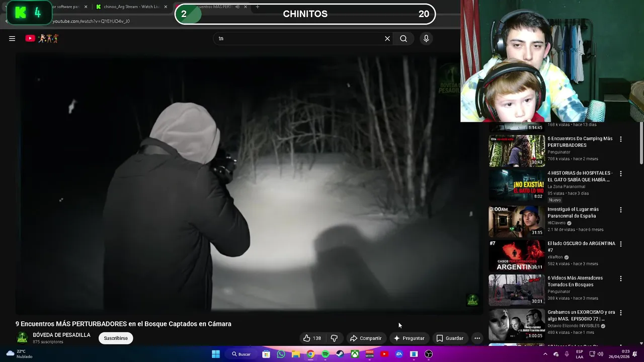Image resolution: width=644 pixels, height=362 pixels.
Task: Dislike the video with the thumbs-down
Action: 334,338
